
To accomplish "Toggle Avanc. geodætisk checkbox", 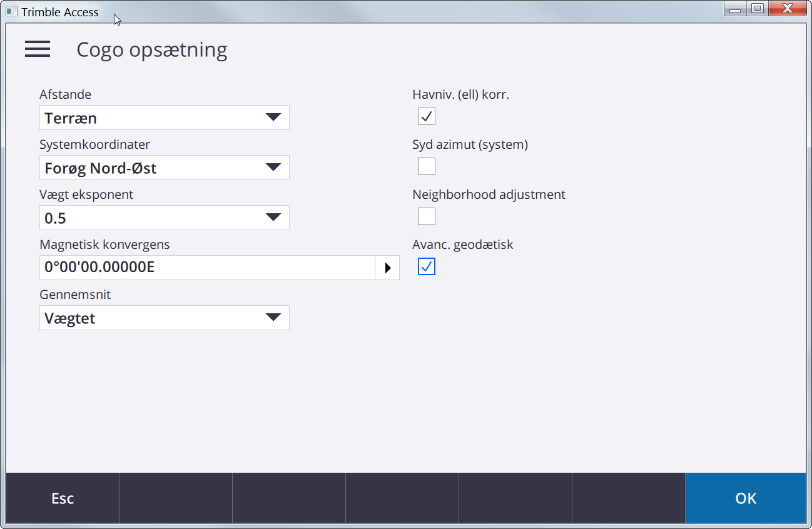I will click(x=427, y=266).
